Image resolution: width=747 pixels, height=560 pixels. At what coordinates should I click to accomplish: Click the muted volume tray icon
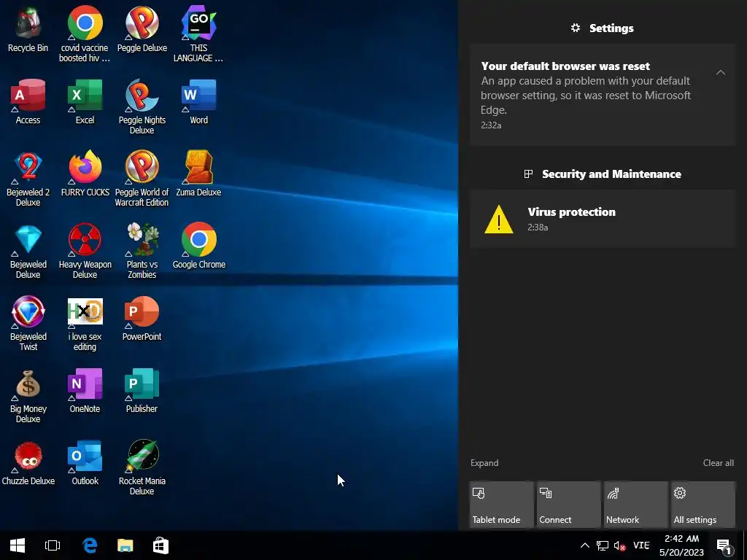(619, 545)
